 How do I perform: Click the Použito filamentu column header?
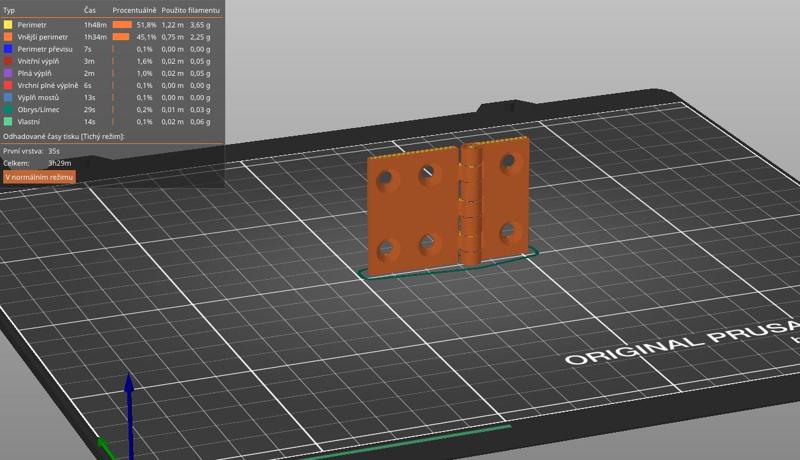click(x=191, y=10)
